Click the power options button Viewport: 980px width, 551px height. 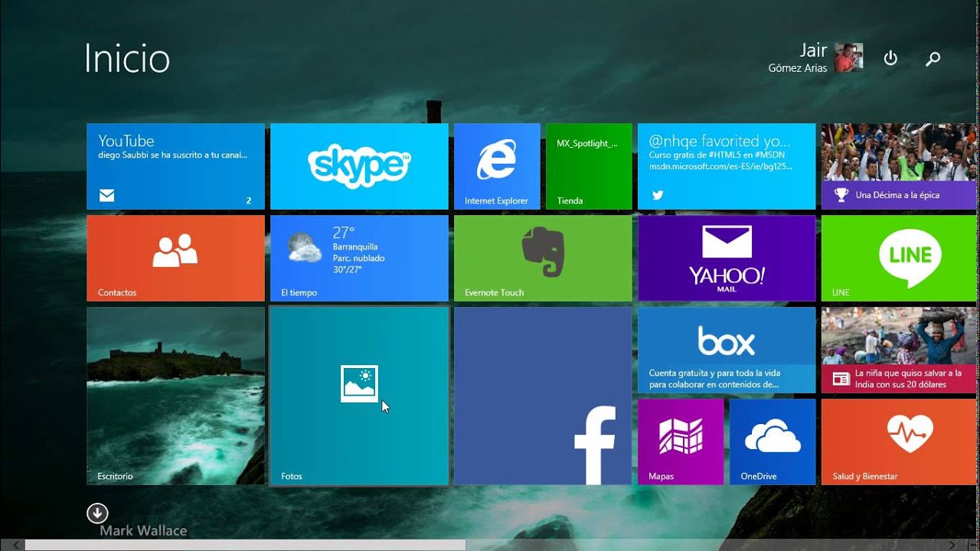point(890,58)
